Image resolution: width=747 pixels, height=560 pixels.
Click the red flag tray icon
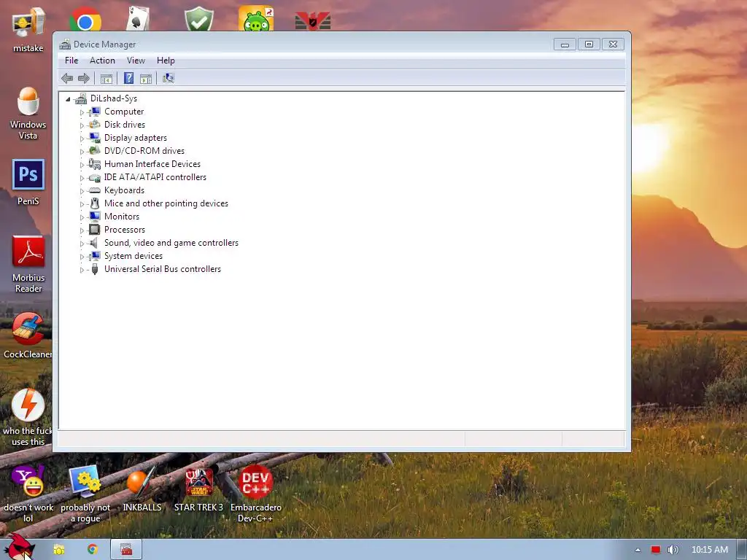(656, 550)
